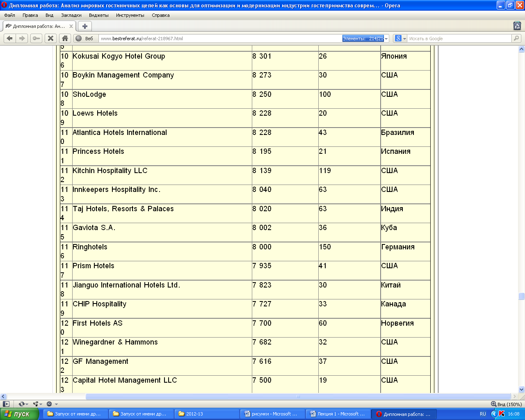Open the Файл menu
This screenshot has height=420, width=525.
(9, 15)
